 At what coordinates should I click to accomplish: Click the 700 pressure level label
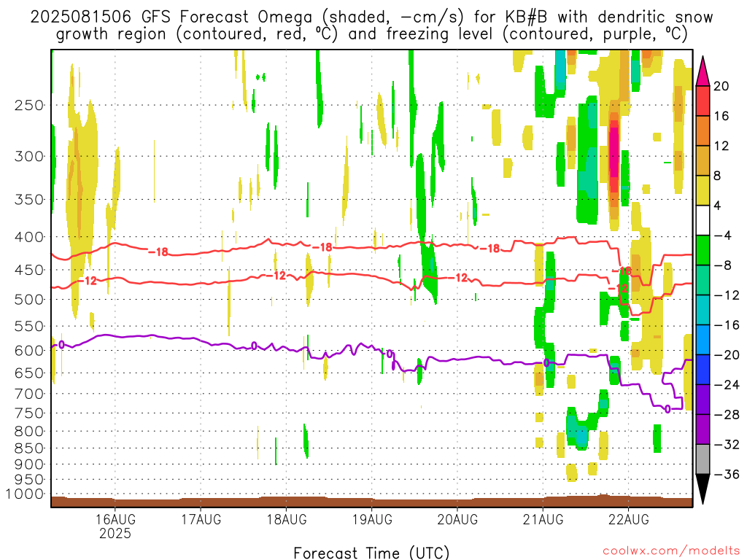29,394
